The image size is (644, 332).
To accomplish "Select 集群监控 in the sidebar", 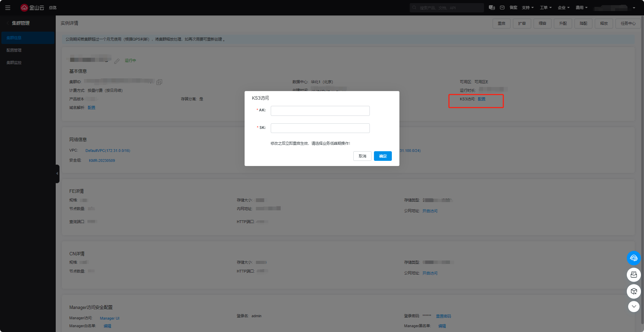I will [28, 63].
